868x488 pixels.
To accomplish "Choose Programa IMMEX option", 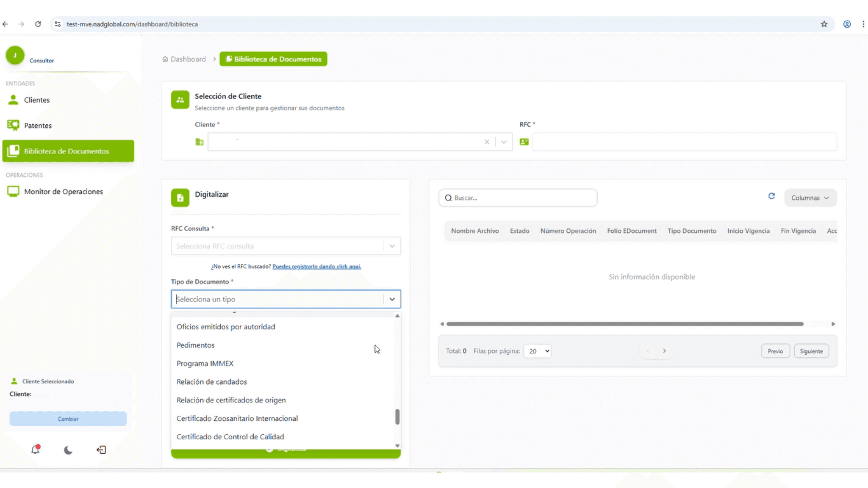I will click(x=205, y=364).
